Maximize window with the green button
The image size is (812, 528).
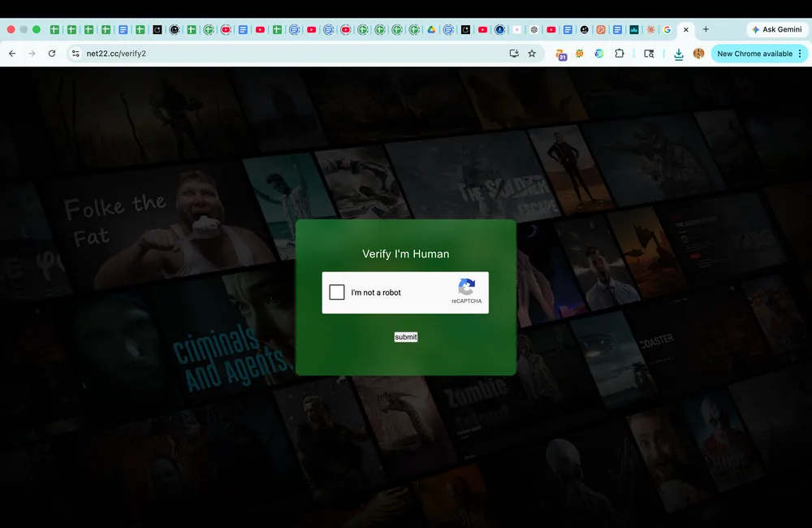click(x=37, y=29)
